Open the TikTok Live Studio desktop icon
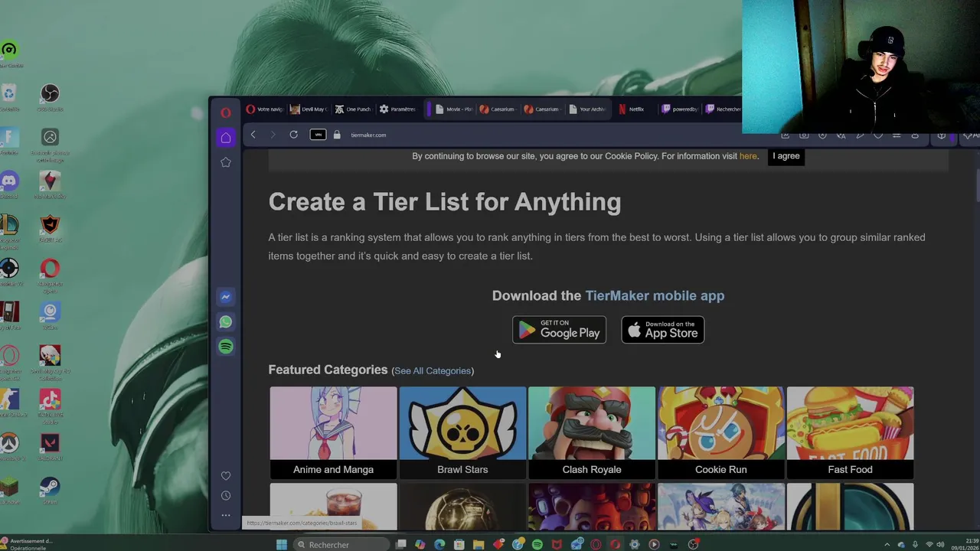Image resolution: width=980 pixels, height=551 pixels. click(x=50, y=406)
